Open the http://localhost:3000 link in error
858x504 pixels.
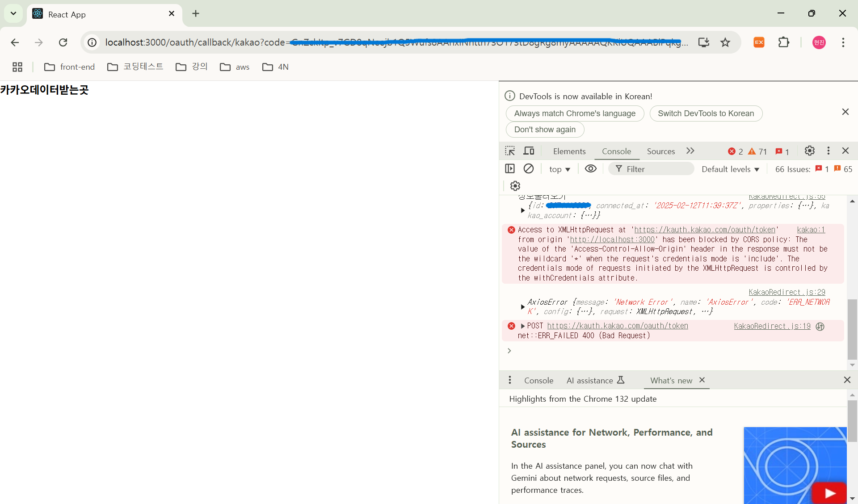(612, 239)
